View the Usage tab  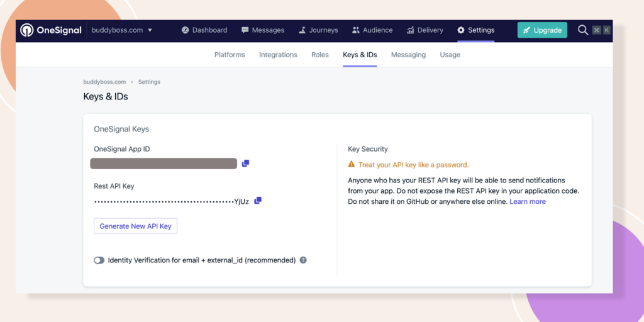[x=450, y=55]
